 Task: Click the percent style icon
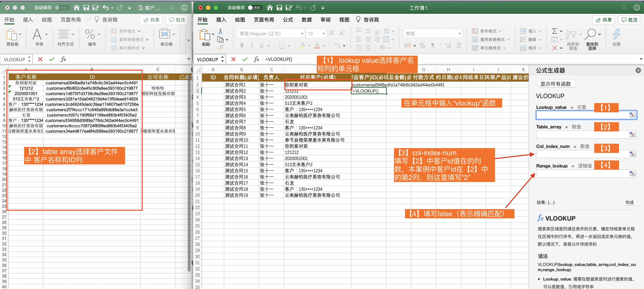422,46
